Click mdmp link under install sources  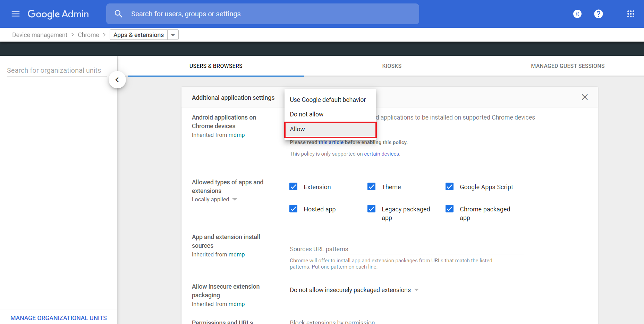[237, 255]
